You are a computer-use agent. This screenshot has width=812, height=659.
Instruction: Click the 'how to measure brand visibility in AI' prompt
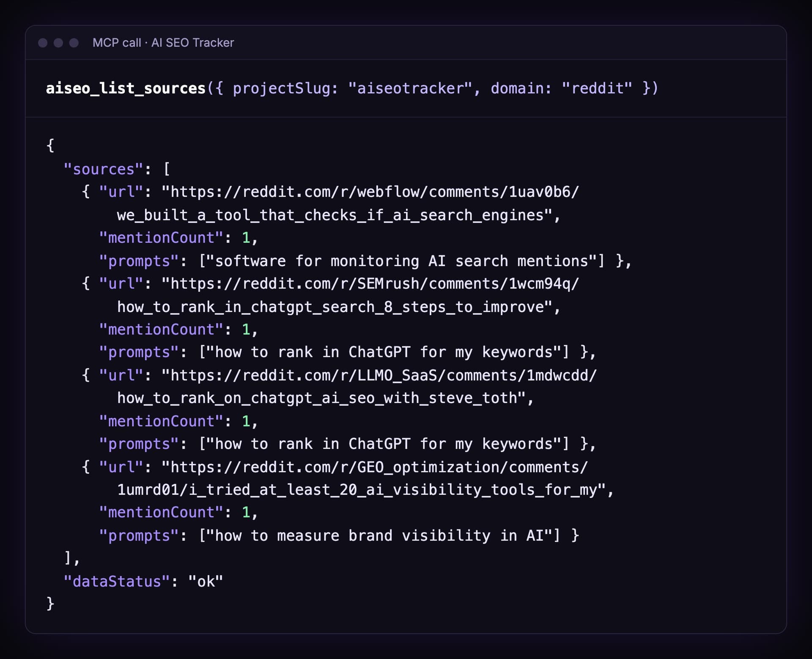[x=379, y=535]
